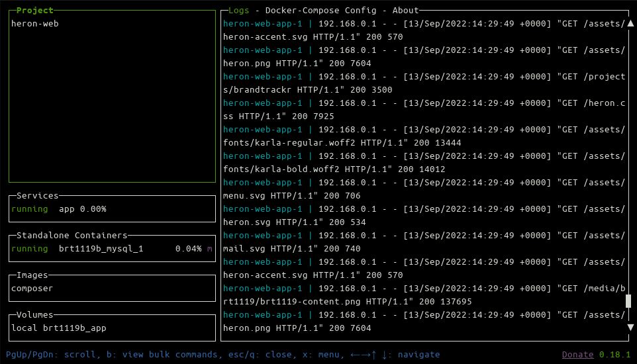This screenshot has height=364, width=637.
Task: Focus the Services panel title
Action: pyautogui.click(x=38, y=196)
